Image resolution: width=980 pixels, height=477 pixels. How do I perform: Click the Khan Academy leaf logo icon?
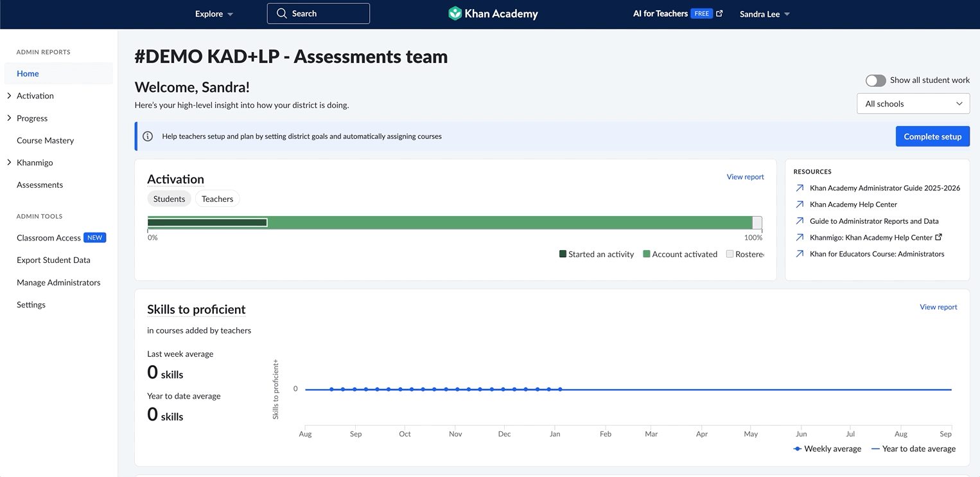[455, 14]
